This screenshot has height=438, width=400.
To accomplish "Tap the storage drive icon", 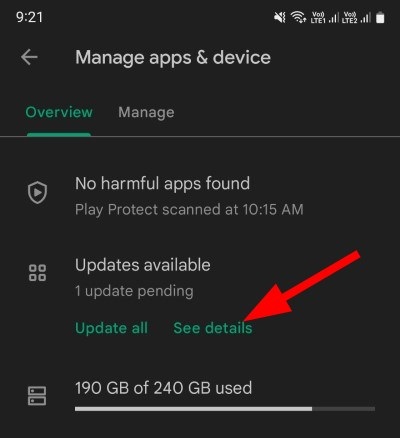I will (x=37, y=396).
